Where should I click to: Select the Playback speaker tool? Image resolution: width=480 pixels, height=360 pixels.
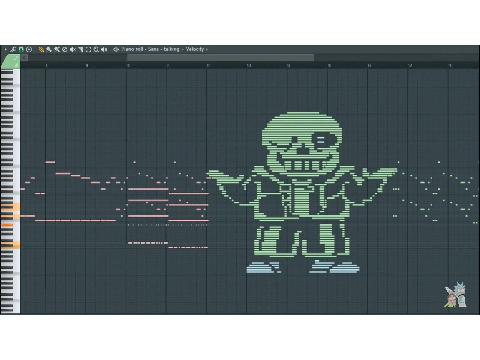pyautogui.click(x=104, y=49)
